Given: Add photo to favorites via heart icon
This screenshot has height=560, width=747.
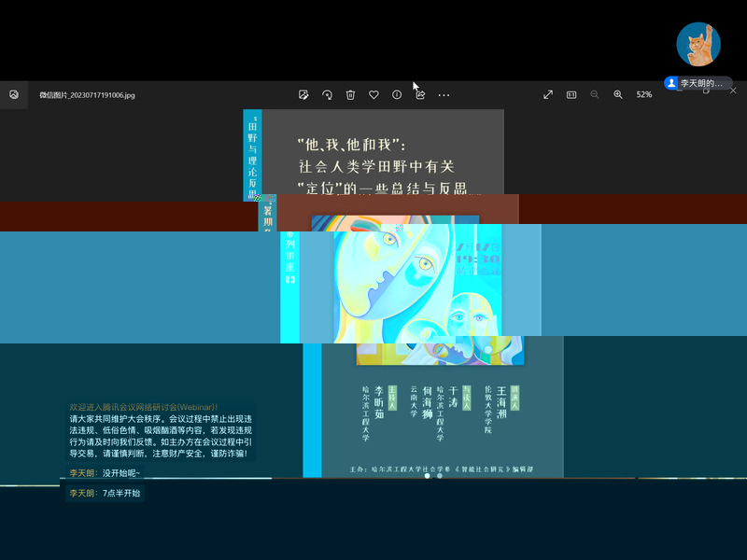Looking at the screenshot, I should 373,95.
